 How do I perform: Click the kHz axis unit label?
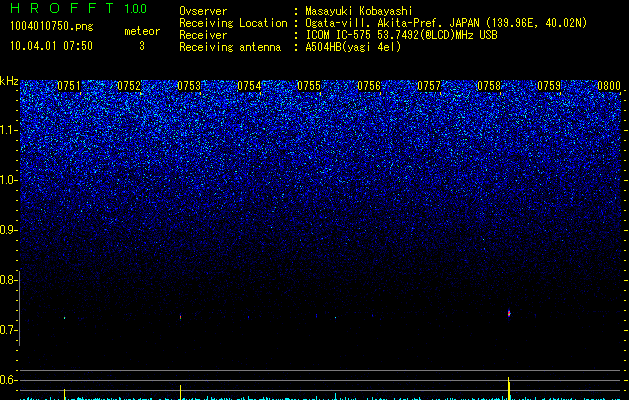tap(9, 81)
